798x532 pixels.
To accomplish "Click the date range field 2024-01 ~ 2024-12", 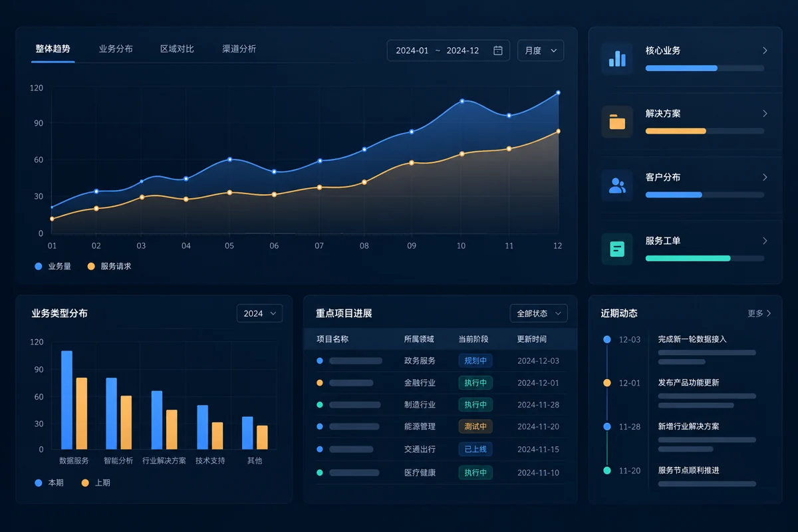I will [448, 51].
